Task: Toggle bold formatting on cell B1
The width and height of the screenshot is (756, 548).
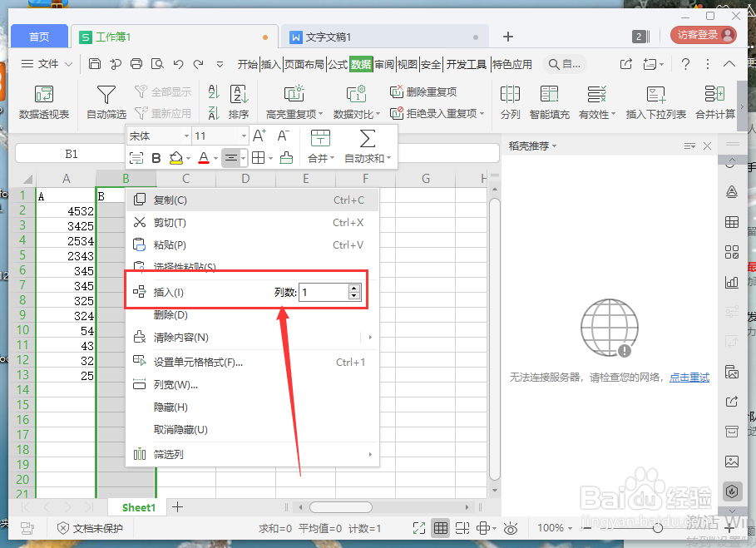Action: (x=156, y=158)
